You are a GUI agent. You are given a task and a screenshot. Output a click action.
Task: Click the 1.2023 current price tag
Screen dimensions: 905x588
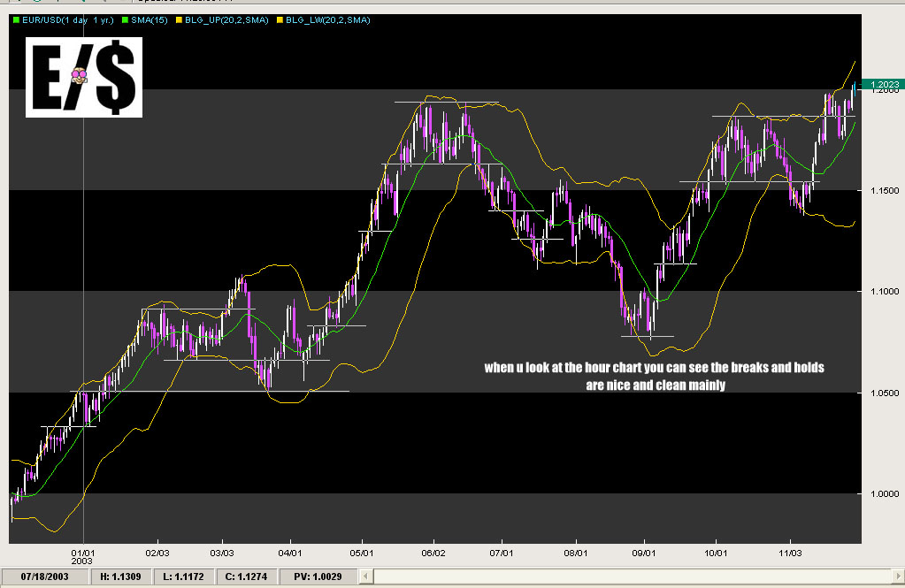(x=885, y=86)
